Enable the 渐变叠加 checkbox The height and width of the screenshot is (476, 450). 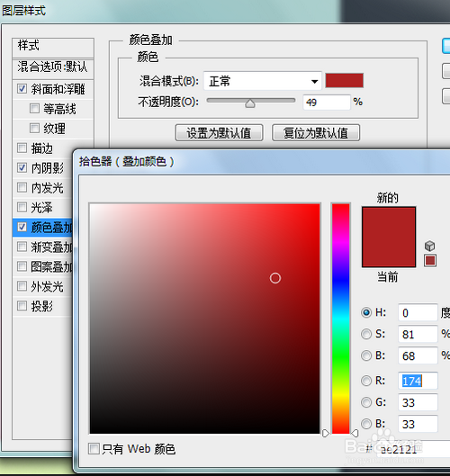tap(22, 247)
